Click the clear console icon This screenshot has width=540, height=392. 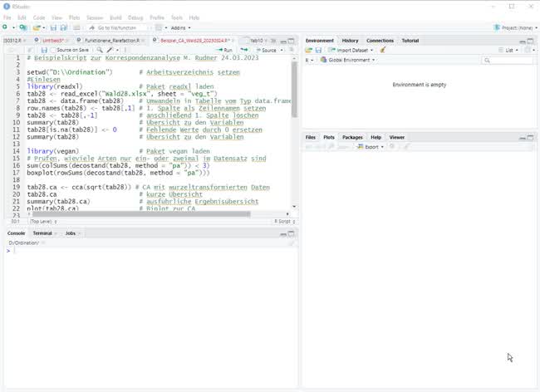pos(292,243)
